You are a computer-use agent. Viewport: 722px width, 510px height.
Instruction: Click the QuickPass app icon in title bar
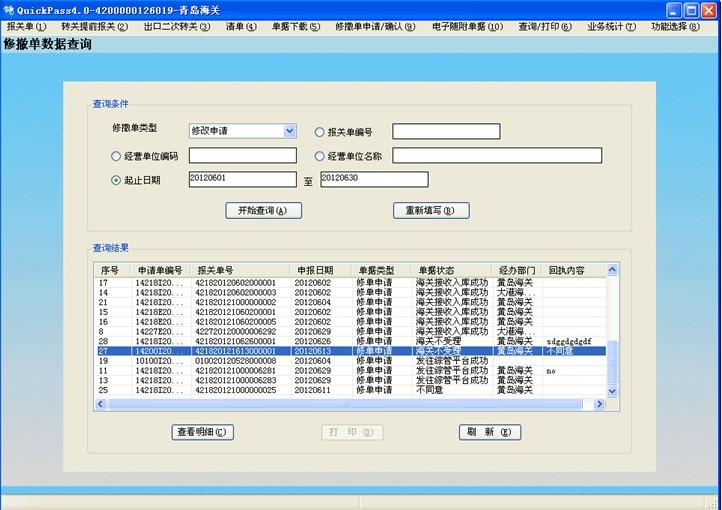(x=9, y=9)
